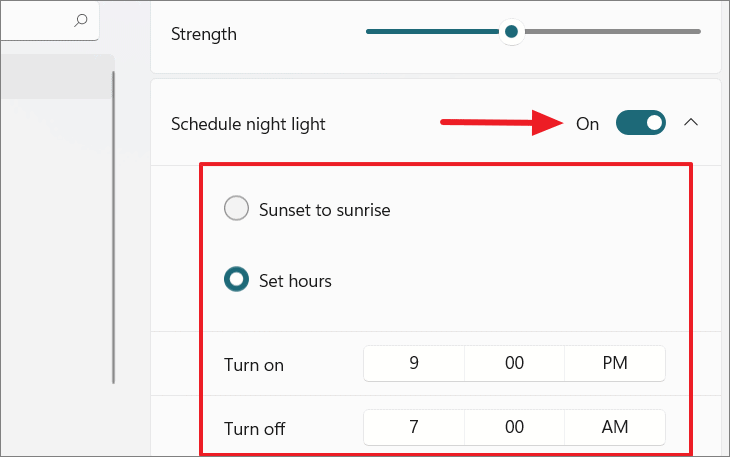Screen dimensions: 730x457
Task: Click the Set hours label text
Action: point(295,281)
